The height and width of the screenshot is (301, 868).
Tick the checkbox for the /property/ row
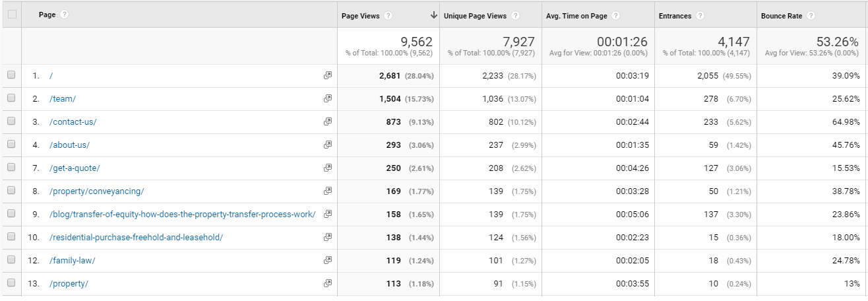[11, 284]
